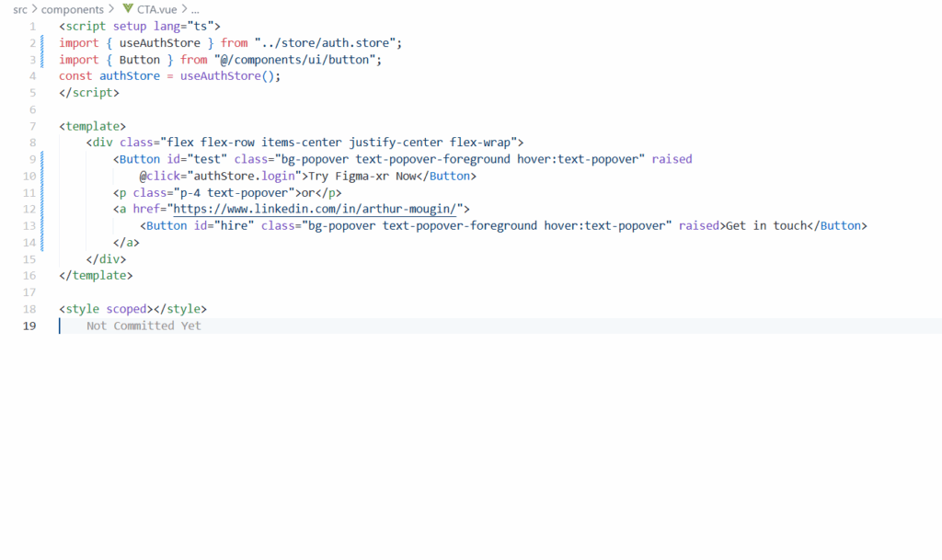The width and height of the screenshot is (942, 560).
Task: Click 'Try Figma-xr Now' text
Action: (362, 176)
